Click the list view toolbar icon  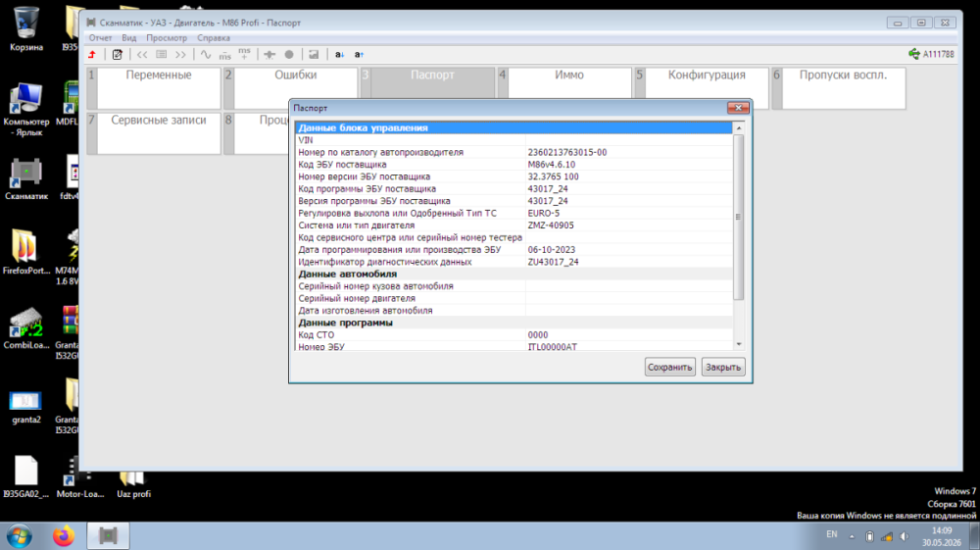point(162,54)
